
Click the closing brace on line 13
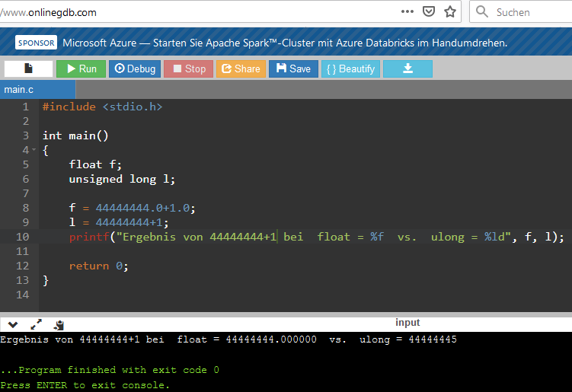coord(46,280)
